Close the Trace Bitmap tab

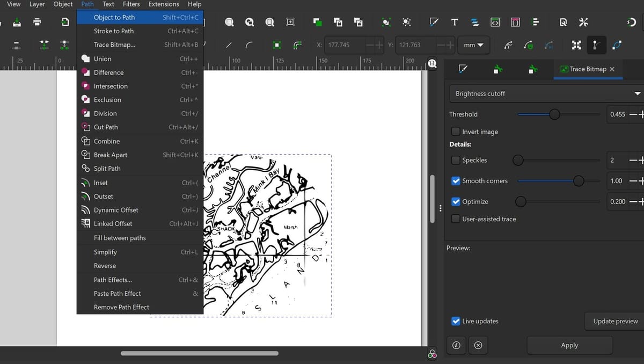click(612, 69)
